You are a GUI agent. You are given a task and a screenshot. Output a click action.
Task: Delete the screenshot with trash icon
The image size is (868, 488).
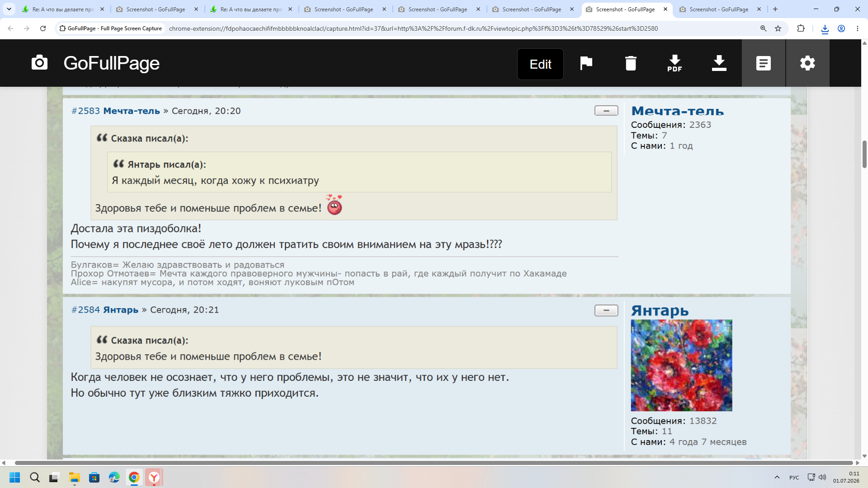631,63
